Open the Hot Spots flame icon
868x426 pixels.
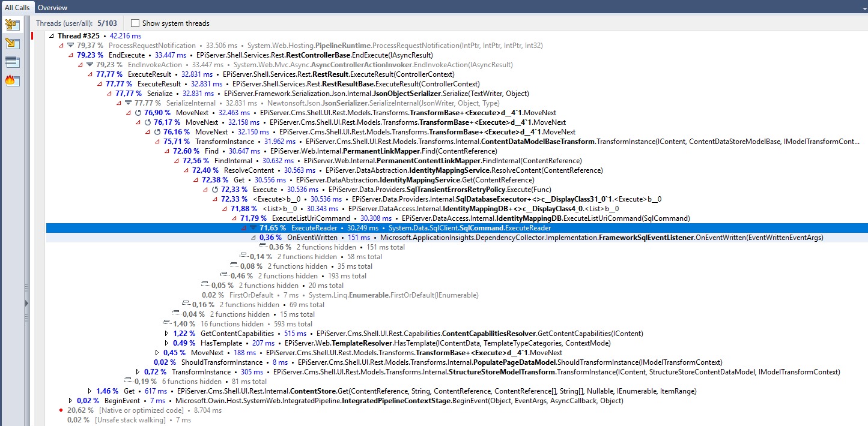pos(12,80)
